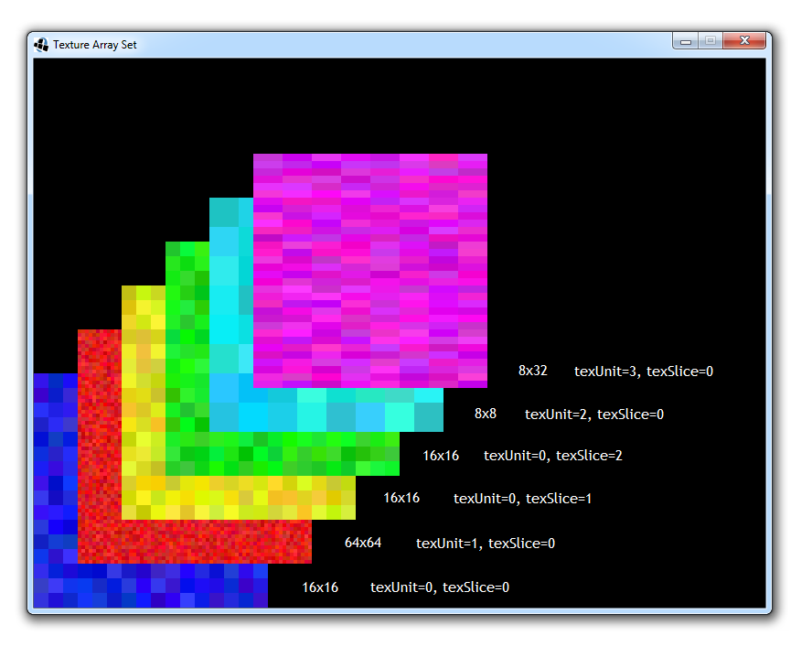Image resolution: width=812 pixels, height=657 pixels.
Task: Click the 'texUnit=0, texSlice=0' label
Action: 440,587
